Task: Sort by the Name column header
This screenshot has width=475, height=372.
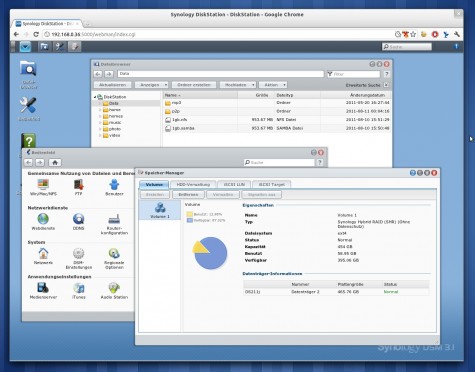Action: (x=200, y=95)
